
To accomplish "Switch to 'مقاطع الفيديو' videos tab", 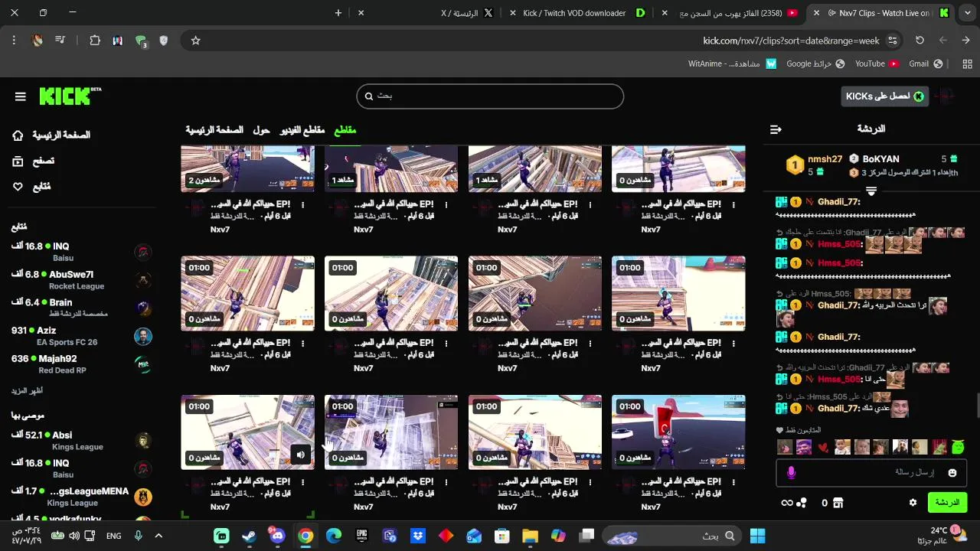I will pos(302,130).
